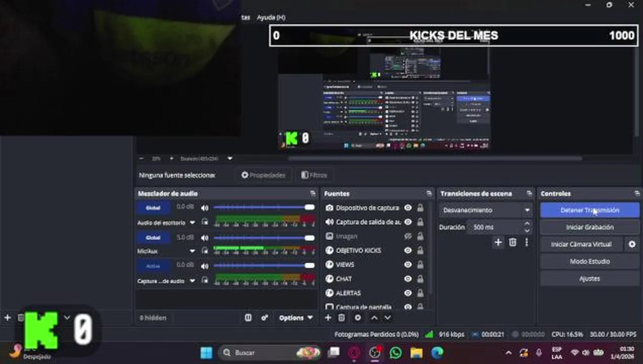Add a new source with plus icon

pos(328,318)
